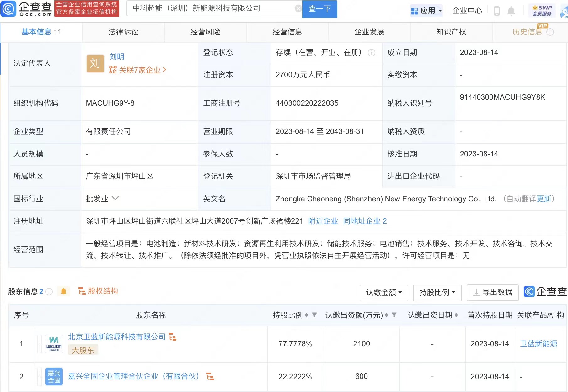Open legal representative 刘明 link
568x392 pixels.
pyautogui.click(x=117, y=57)
